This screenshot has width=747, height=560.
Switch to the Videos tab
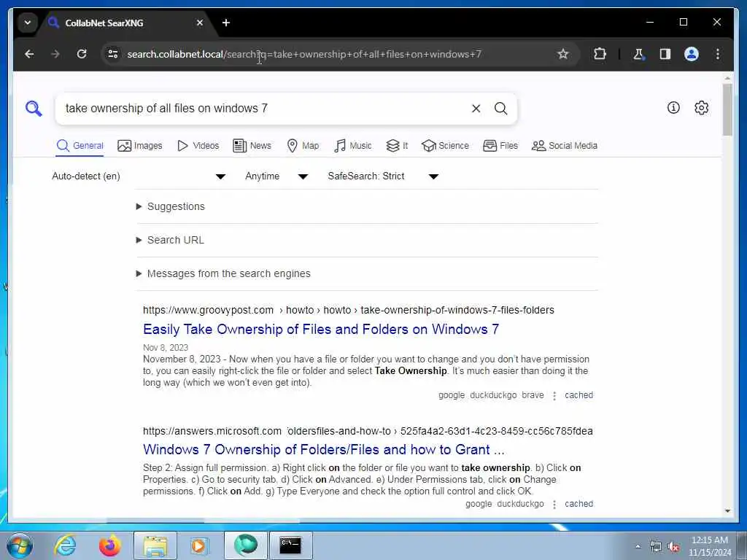tap(198, 146)
